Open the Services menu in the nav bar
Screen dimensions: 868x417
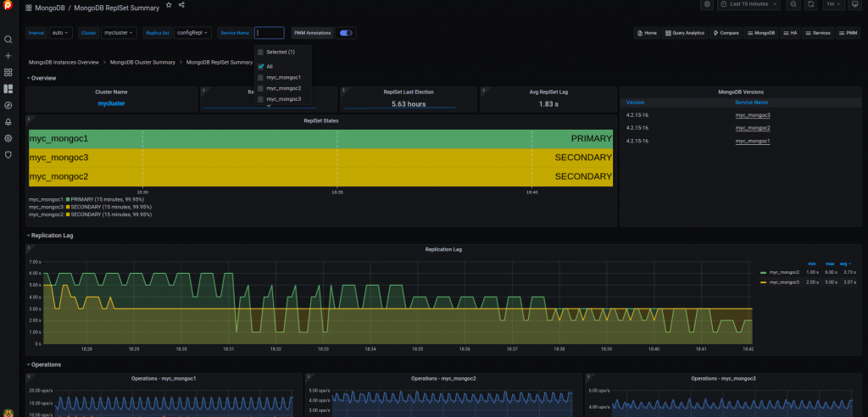point(818,33)
